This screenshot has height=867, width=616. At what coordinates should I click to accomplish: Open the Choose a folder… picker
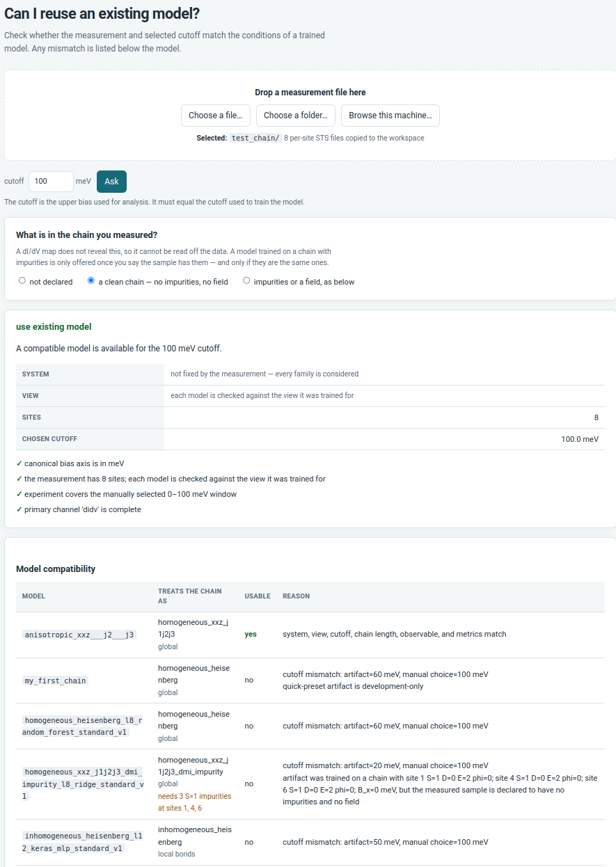coord(296,116)
